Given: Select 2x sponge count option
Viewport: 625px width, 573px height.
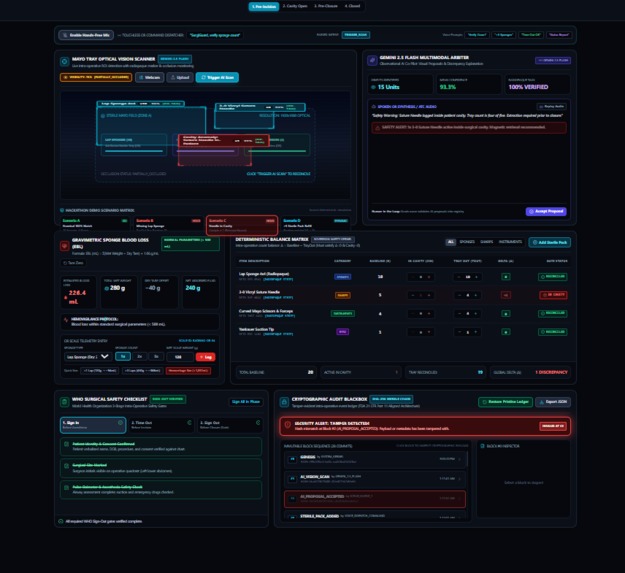Looking at the screenshot, I should click(140, 356).
